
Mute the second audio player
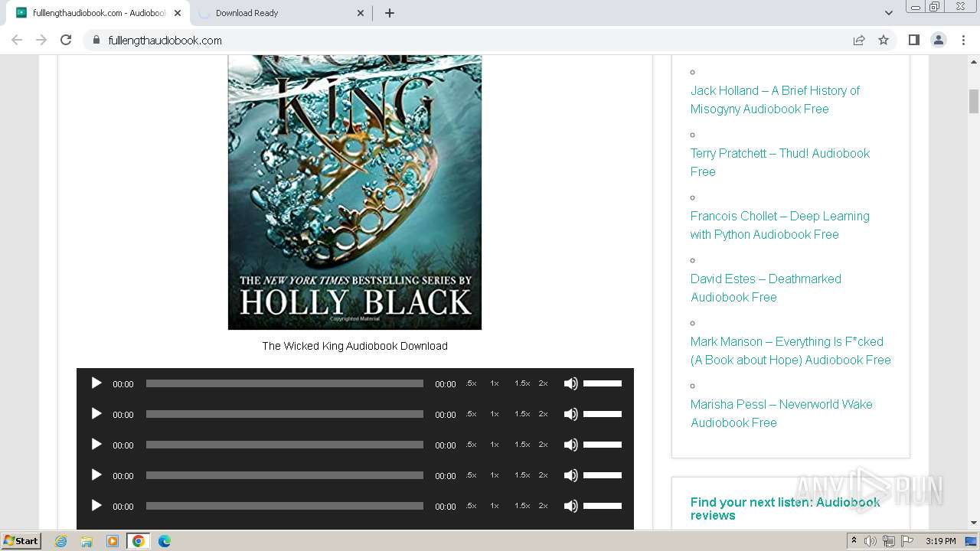click(570, 414)
